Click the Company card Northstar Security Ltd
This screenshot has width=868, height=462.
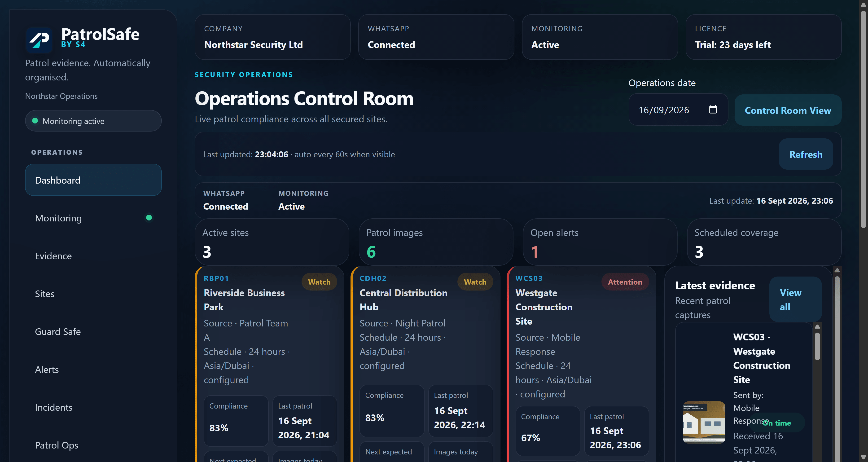pos(273,37)
